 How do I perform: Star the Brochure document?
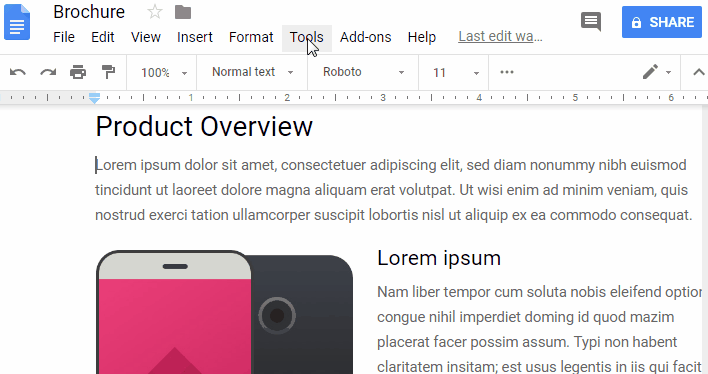tap(155, 12)
